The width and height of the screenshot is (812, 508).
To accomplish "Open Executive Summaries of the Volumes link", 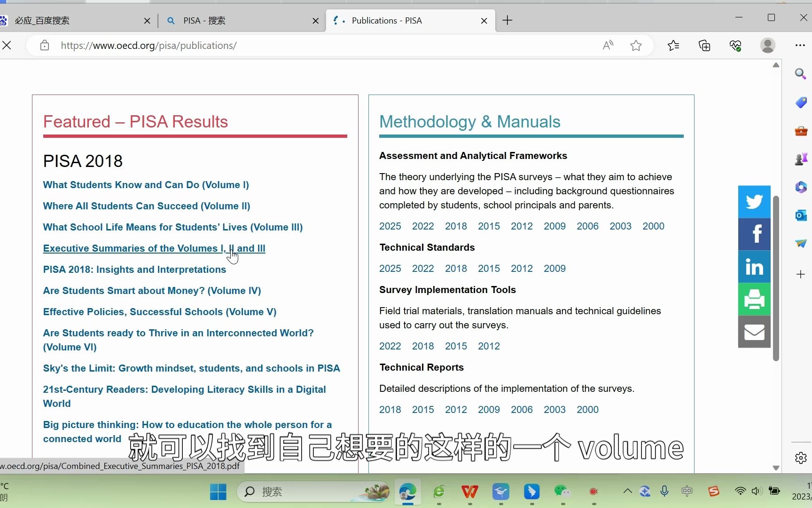I will coord(154,248).
